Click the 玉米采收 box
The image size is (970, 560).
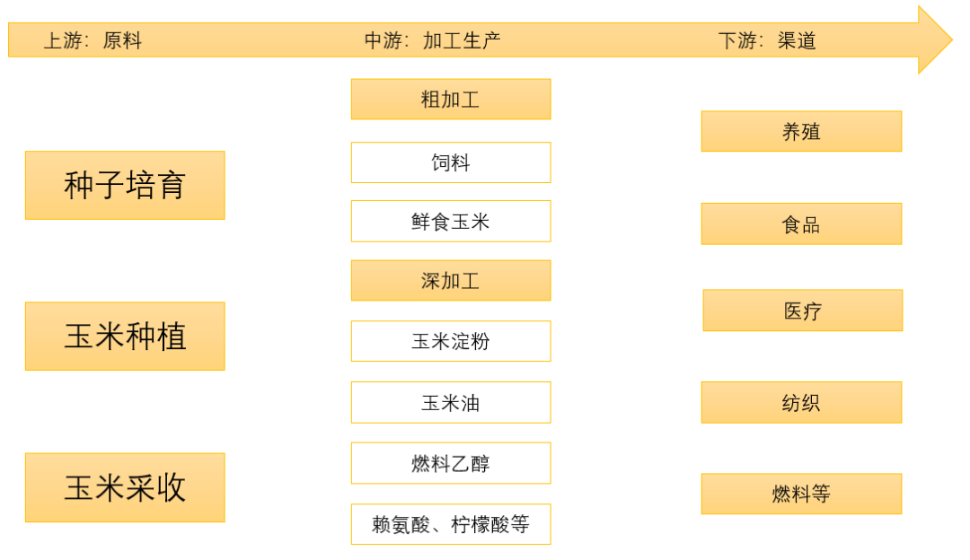point(125,487)
